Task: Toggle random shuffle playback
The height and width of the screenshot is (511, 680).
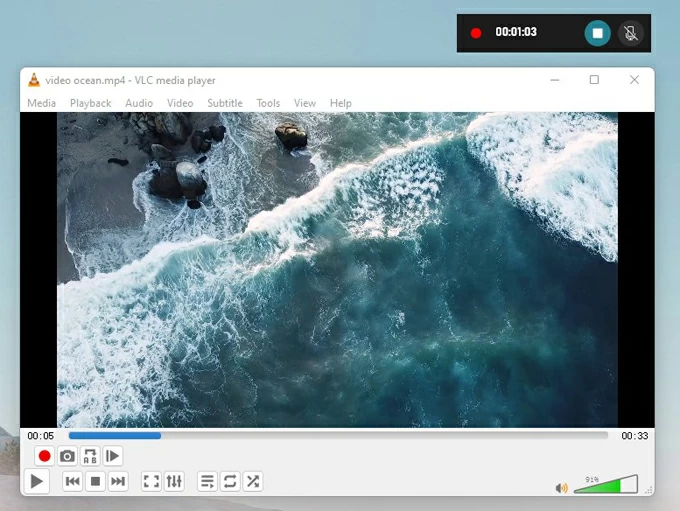Action: [253, 482]
